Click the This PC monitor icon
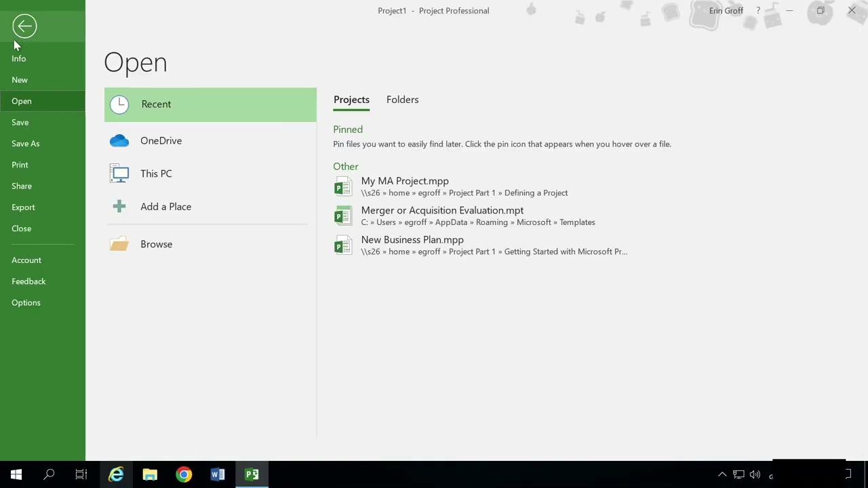 click(x=119, y=174)
